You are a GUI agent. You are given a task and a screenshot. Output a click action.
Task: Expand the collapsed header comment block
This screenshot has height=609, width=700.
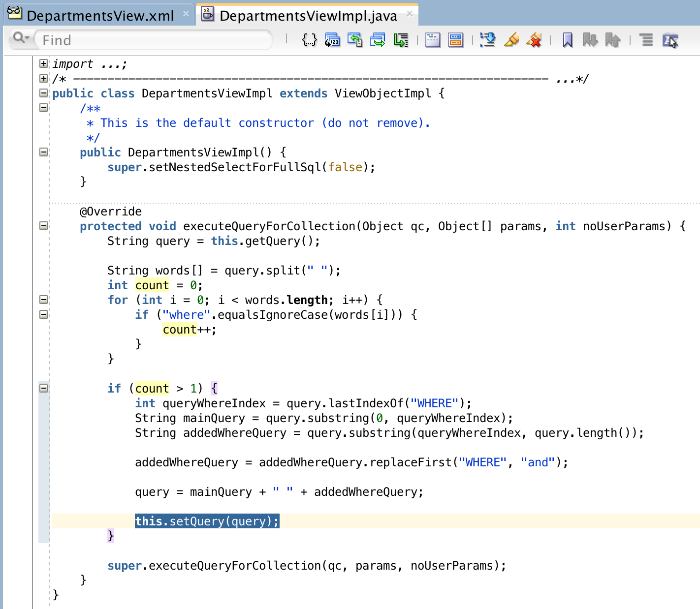click(x=44, y=78)
